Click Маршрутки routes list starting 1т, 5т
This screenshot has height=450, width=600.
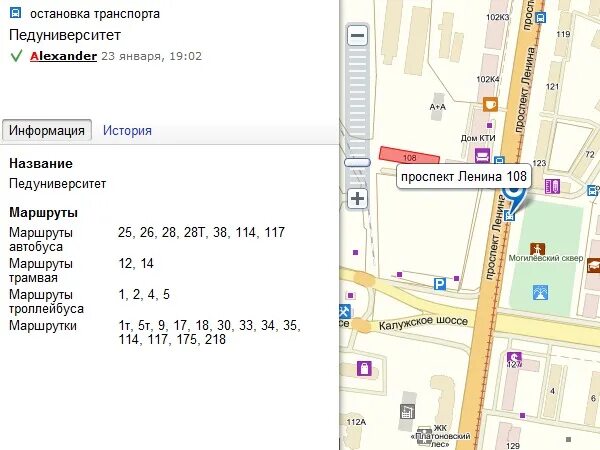[x=209, y=332]
